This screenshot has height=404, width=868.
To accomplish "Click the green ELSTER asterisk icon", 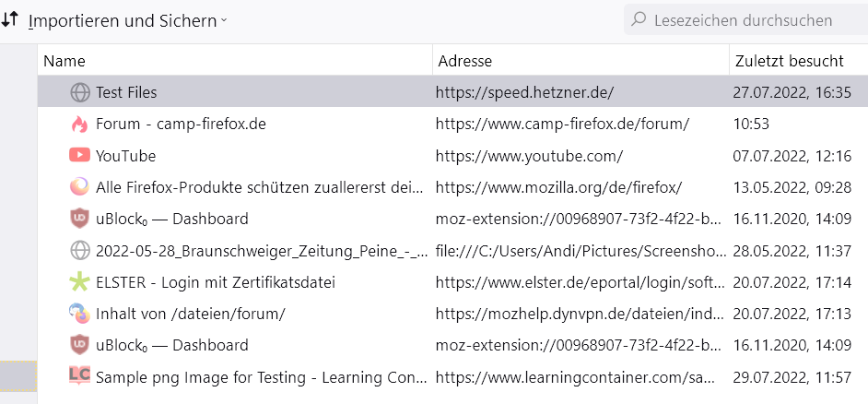I will (80, 282).
